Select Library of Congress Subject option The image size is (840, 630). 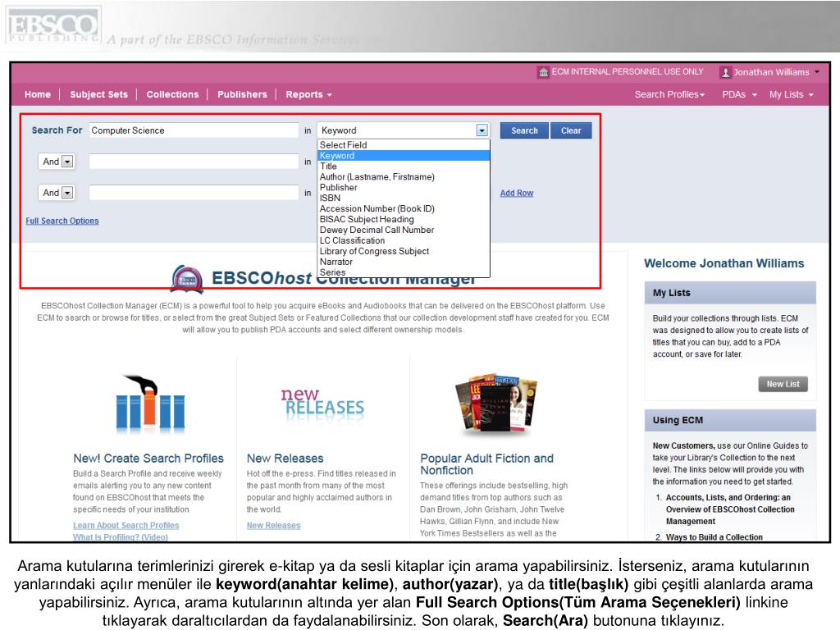point(404,251)
